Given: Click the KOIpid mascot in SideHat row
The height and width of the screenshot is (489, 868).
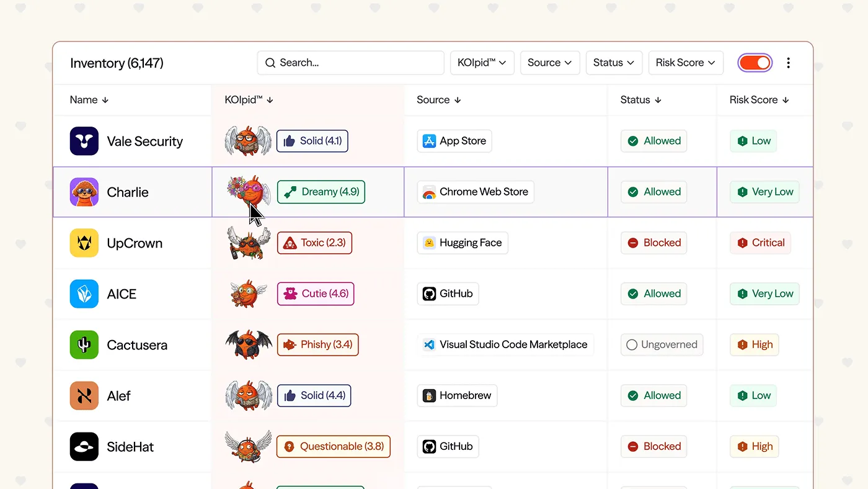Looking at the screenshot, I should click(x=248, y=446).
